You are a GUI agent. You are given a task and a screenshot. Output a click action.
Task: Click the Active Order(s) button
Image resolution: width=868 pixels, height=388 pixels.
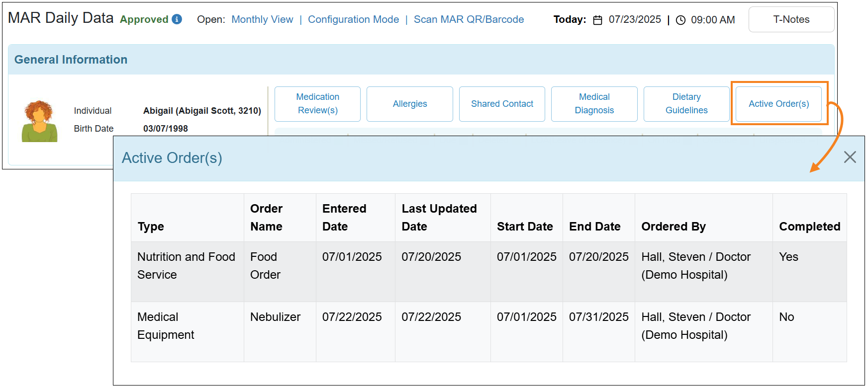[778, 104]
